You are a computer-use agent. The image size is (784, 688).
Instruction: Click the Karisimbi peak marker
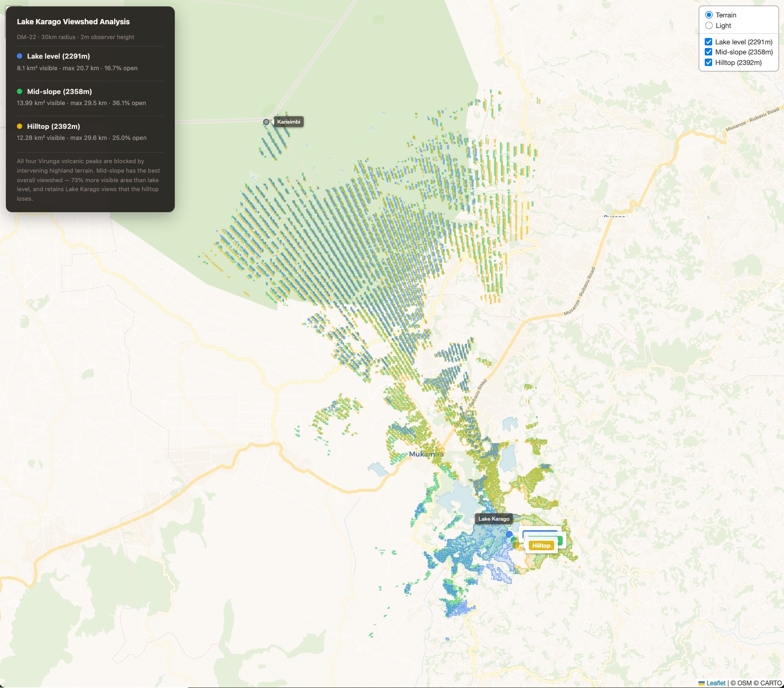point(266,121)
